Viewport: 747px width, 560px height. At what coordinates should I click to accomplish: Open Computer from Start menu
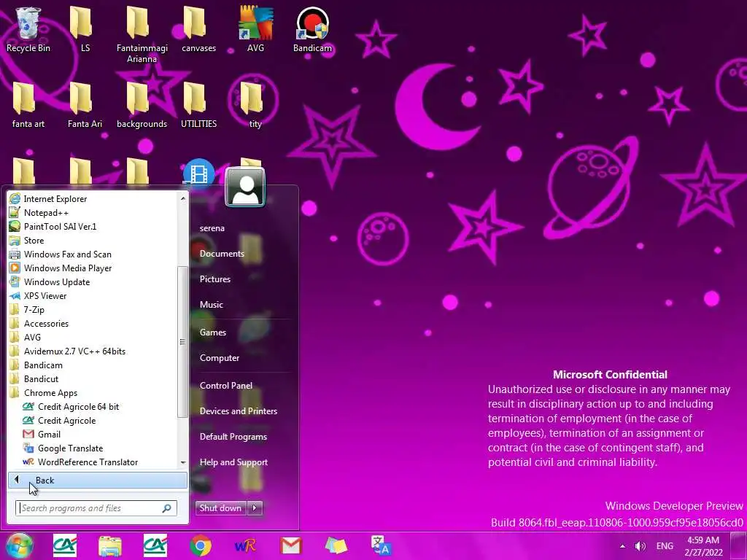click(x=219, y=357)
